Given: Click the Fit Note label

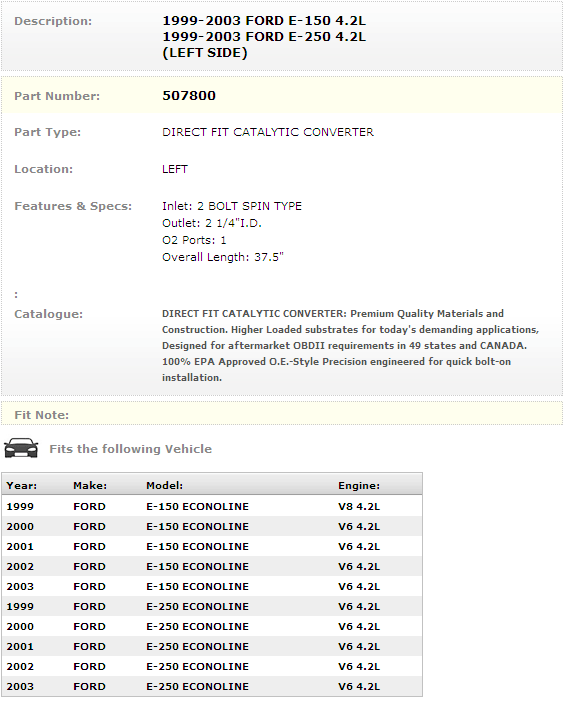Looking at the screenshot, I should tap(42, 415).
